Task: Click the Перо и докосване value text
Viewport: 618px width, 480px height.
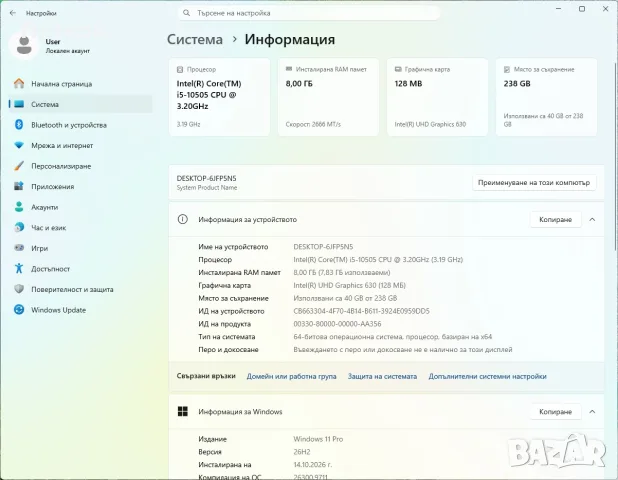Action: point(403,350)
